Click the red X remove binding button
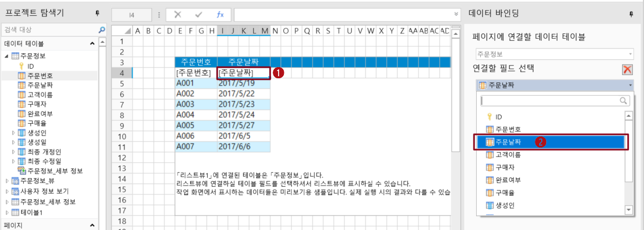 [x=628, y=69]
